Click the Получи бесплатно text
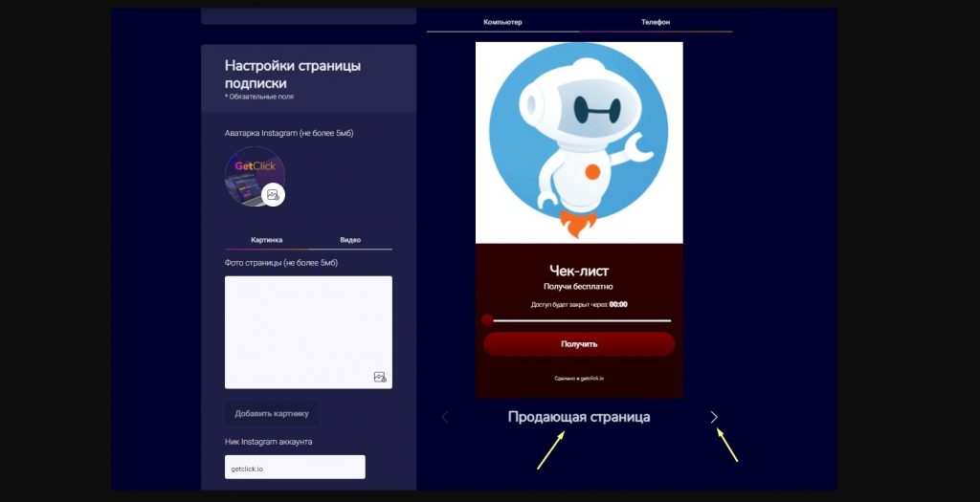Image resolution: width=980 pixels, height=502 pixels. tap(579, 287)
